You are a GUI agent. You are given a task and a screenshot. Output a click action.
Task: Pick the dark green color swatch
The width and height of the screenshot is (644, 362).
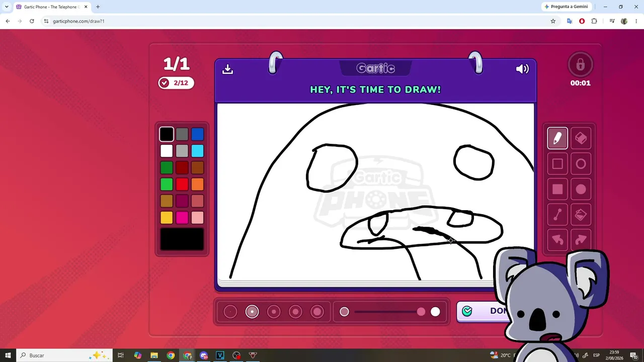tap(167, 167)
